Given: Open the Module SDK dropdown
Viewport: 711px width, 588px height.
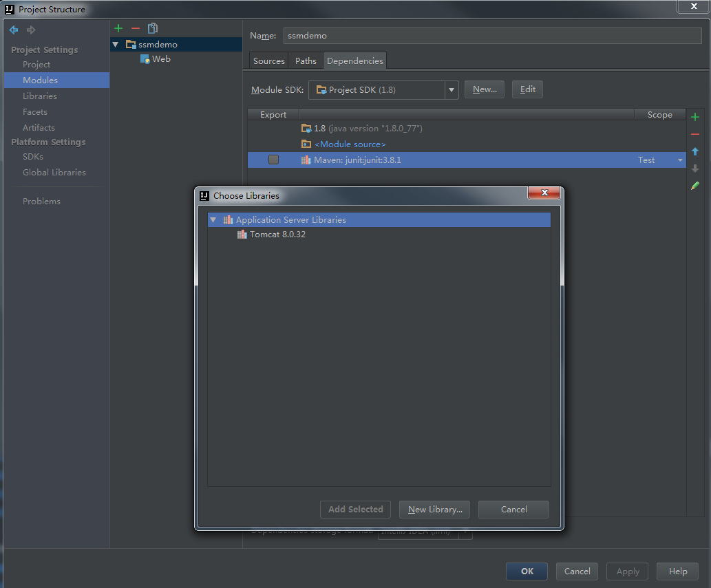Looking at the screenshot, I should pos(452,89).
